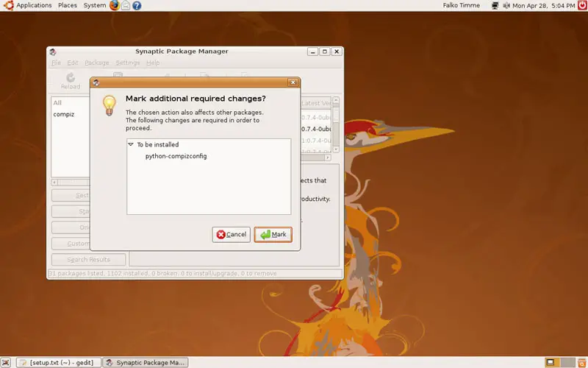Cancel the additional changes dialog
Image resolution: width=588 pixels, height=368 pixels.
coord(231,235)
